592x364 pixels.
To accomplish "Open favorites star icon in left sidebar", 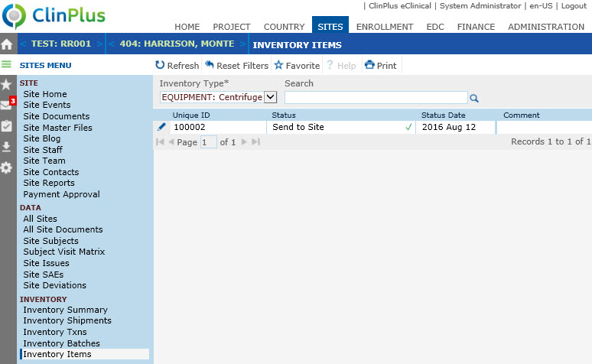I will tap(7, 84).
